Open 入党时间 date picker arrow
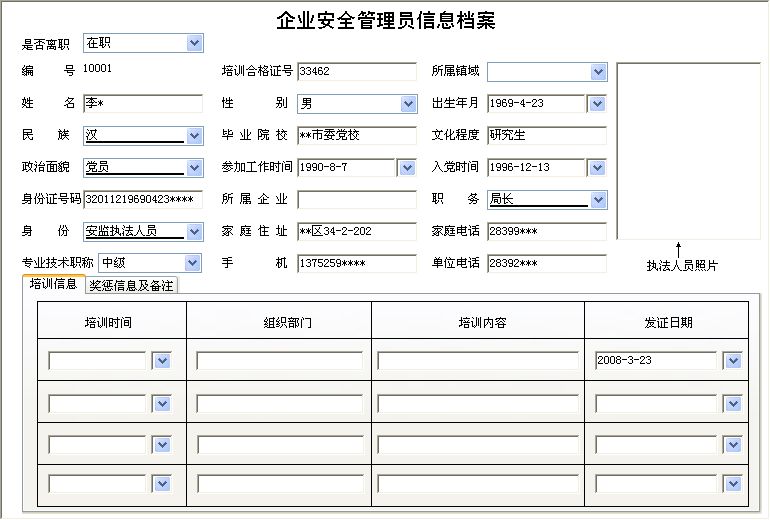Screen dimensions: 770x520 pos(597,168)
